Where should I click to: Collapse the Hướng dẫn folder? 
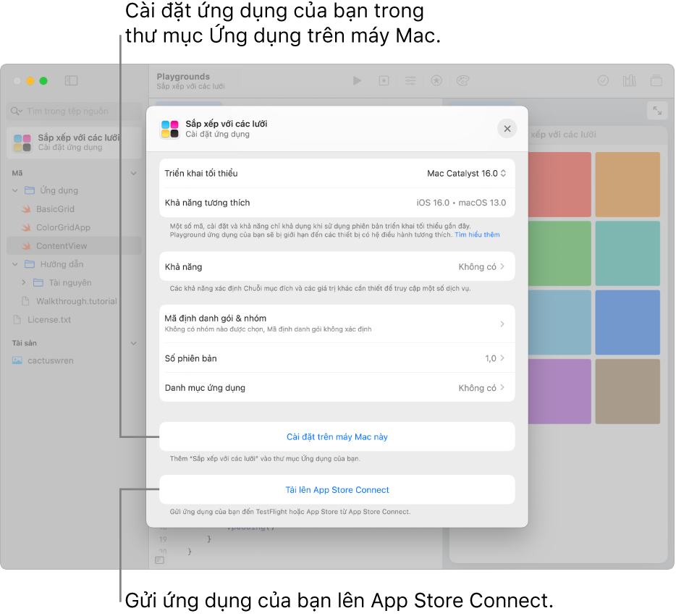pos(15,264)
